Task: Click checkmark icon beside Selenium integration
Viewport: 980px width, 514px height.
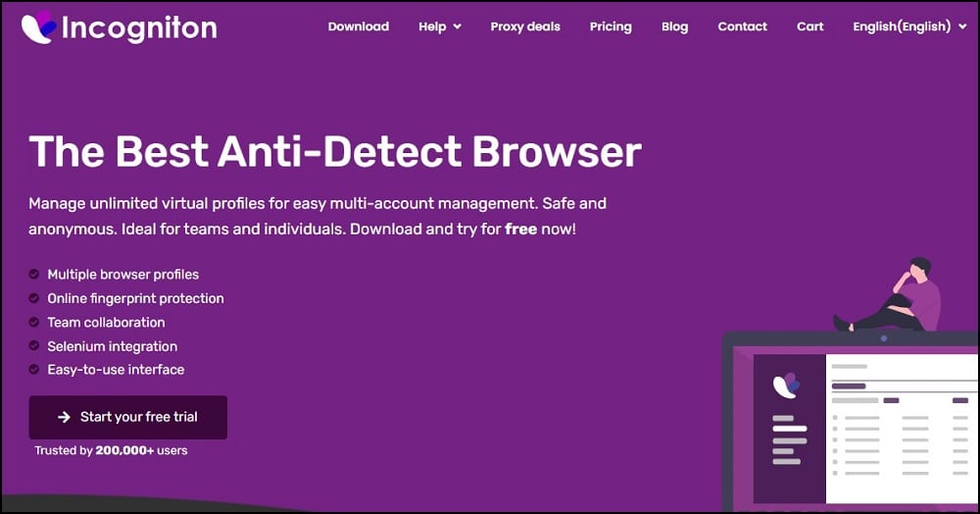Action: [x=33, y=346]
